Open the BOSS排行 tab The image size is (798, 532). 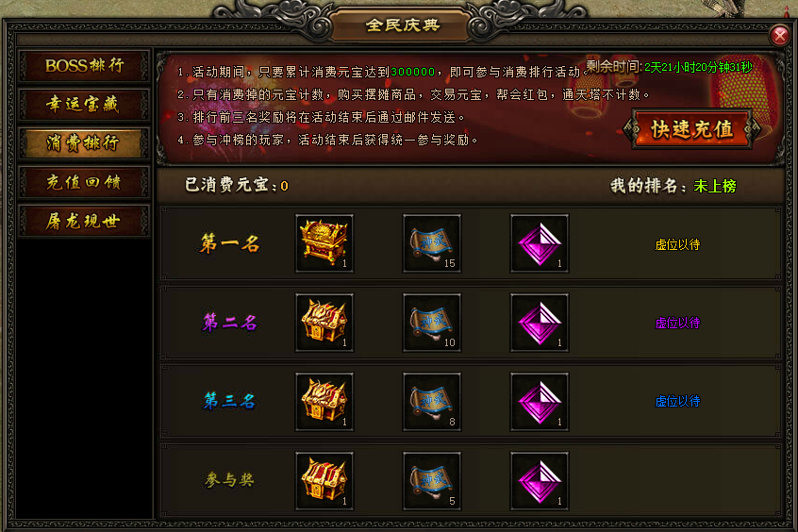click(84, 66)
